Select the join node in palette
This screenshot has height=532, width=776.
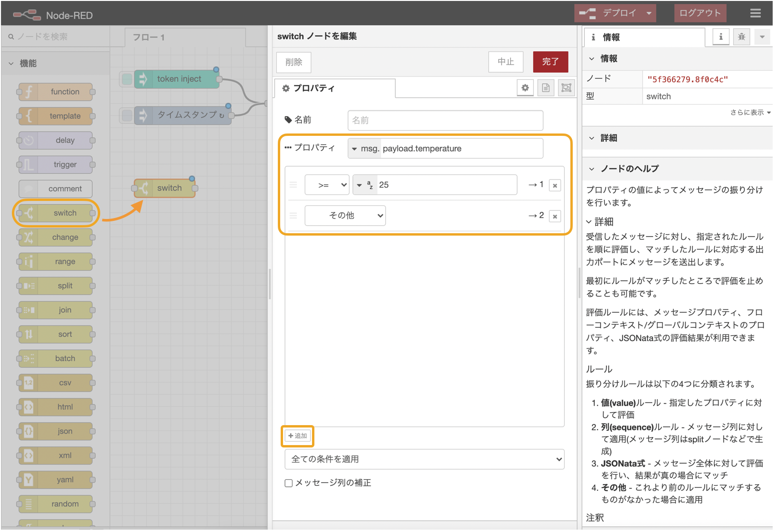(x=56, y=310)
